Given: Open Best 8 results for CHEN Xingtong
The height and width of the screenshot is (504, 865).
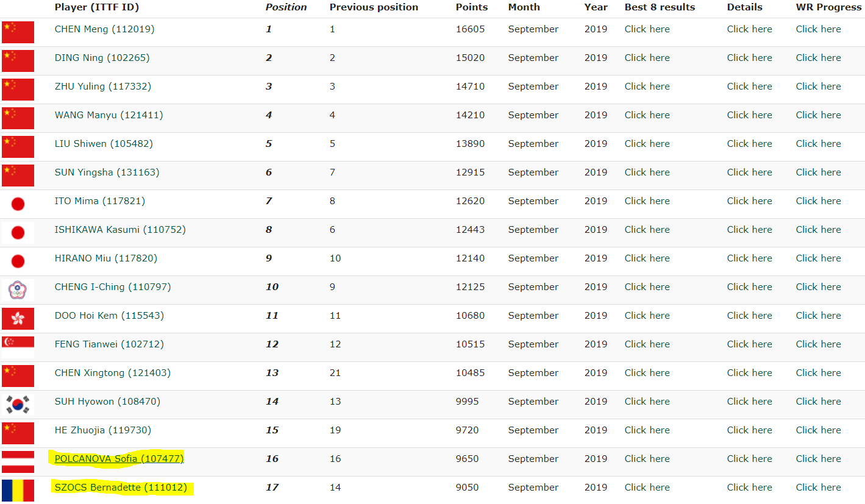Looking at the screenshot, I should 647,373.
